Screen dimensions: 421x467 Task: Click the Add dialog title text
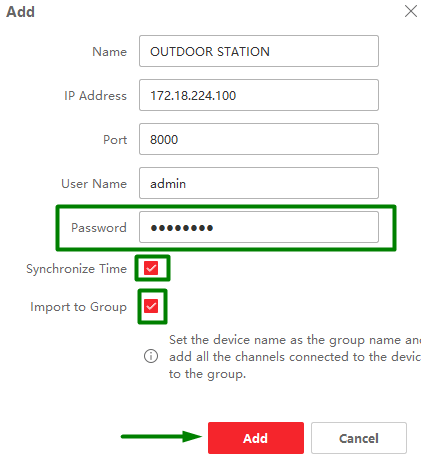tap(20, 12)
